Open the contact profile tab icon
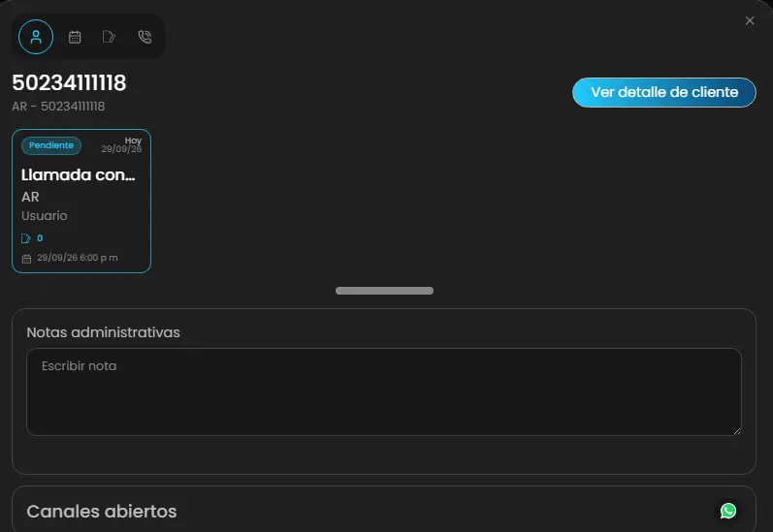Image resolution: width=773 pixels, height=532 pixels. tap(36, 37)
